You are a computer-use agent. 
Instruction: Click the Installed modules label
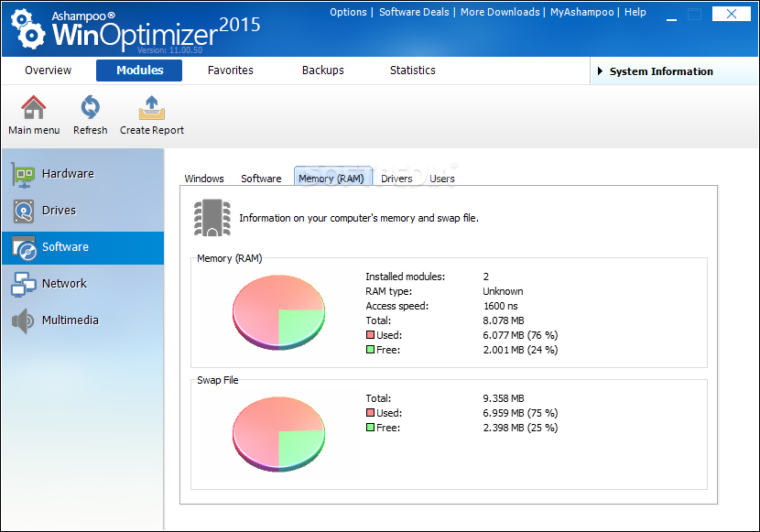tap(406, 277)
